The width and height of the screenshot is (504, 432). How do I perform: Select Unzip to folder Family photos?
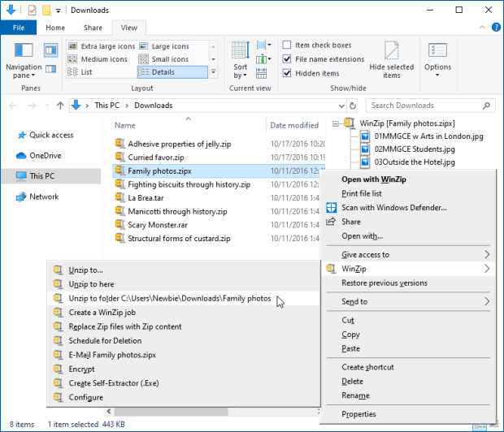click(x=184, y=298)
